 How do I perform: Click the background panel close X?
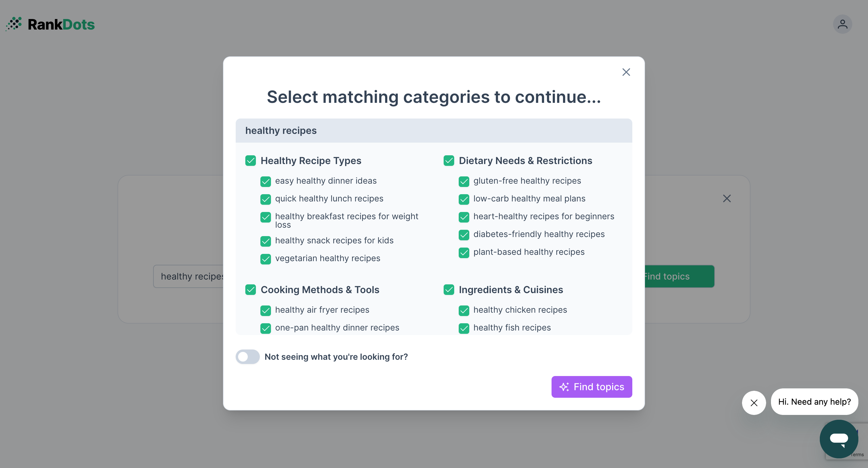[x=727, y=199]
